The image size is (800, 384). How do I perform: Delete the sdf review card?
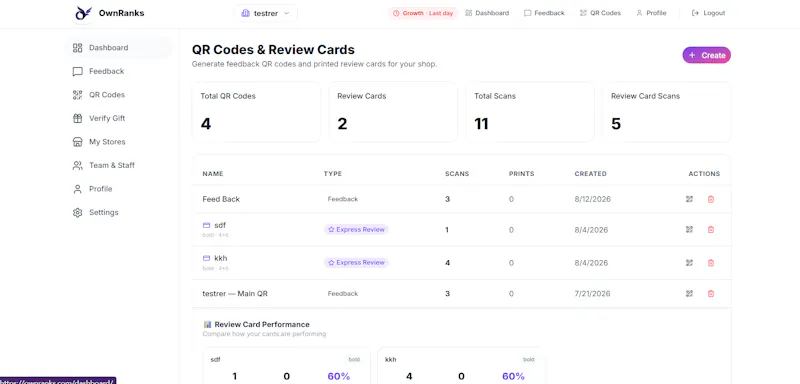coord(711,230)
